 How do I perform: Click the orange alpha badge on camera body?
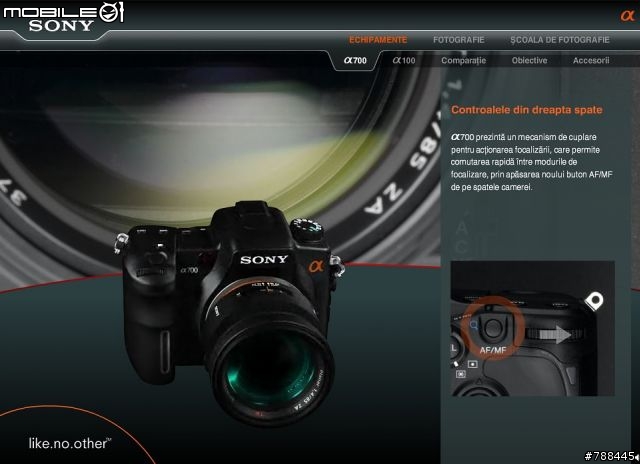316,266
